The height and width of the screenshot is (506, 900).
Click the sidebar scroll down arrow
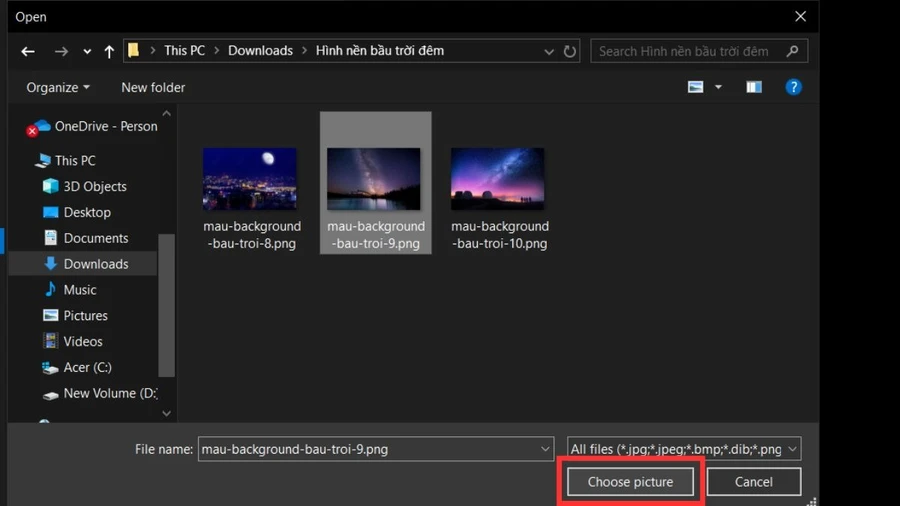pos(166,413)
